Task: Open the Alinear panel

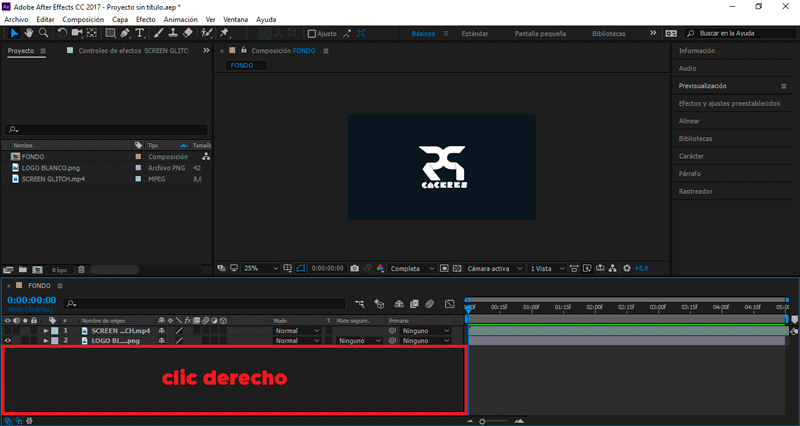Action: pos(689,121)
